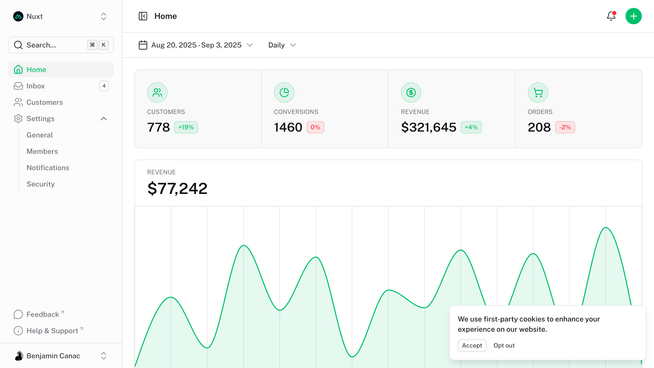
Task: Open the Inbox sidebar item
Action: [x=61, y=86]
